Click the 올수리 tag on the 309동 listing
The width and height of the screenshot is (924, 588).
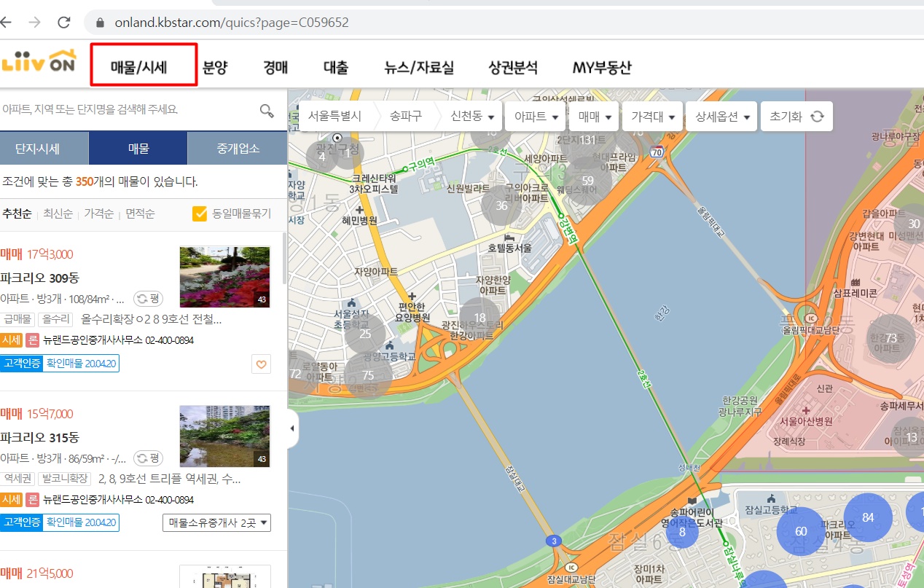(56, 319)
